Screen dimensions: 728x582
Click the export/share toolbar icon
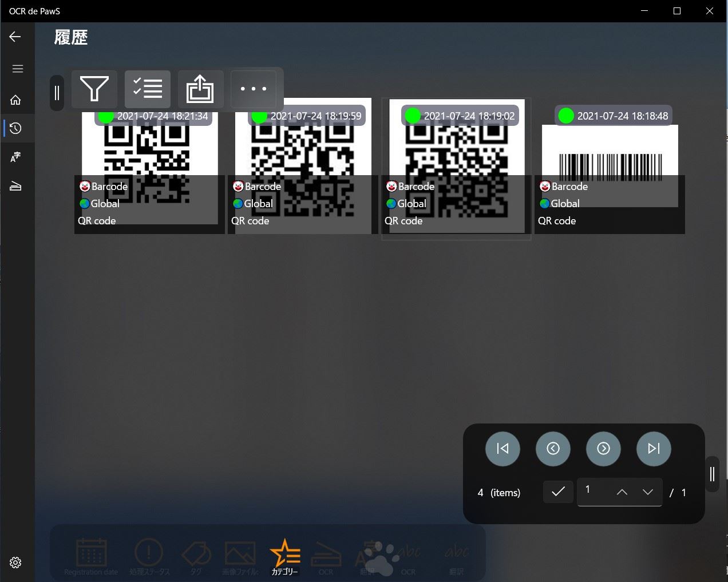[x=200, y=89]
